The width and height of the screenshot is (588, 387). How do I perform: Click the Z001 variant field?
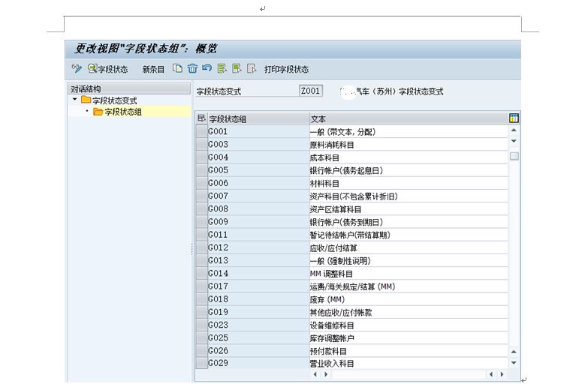[x=311, y=91]
